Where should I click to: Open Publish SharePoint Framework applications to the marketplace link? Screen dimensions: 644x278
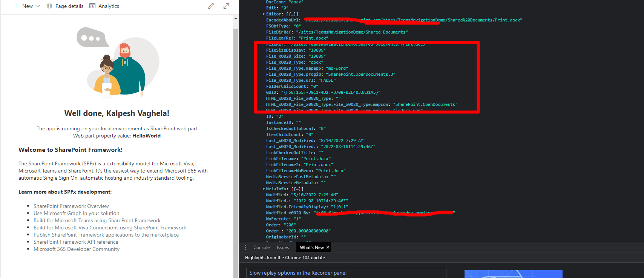click(106, 235)
